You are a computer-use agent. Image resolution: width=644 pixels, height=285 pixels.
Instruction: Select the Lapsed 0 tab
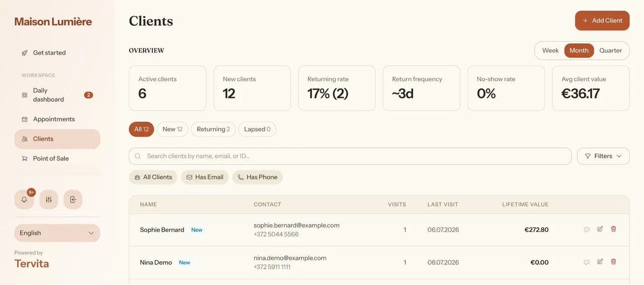click(257, 129)
